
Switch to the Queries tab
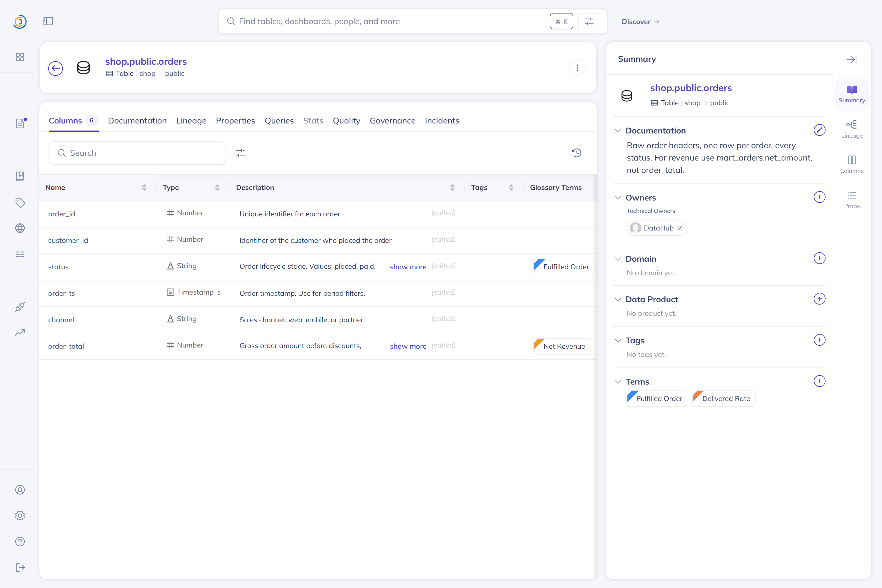tap(279, 121)
